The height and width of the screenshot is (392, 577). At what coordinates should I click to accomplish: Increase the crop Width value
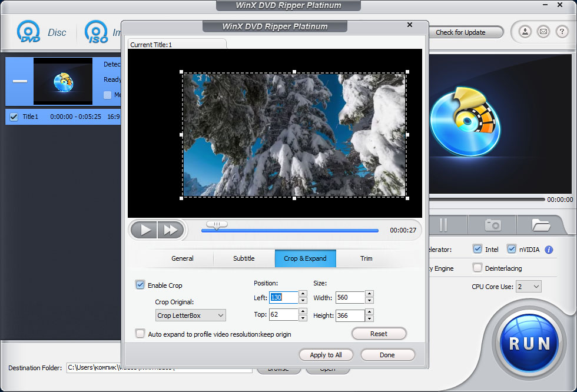coord(370,294)
